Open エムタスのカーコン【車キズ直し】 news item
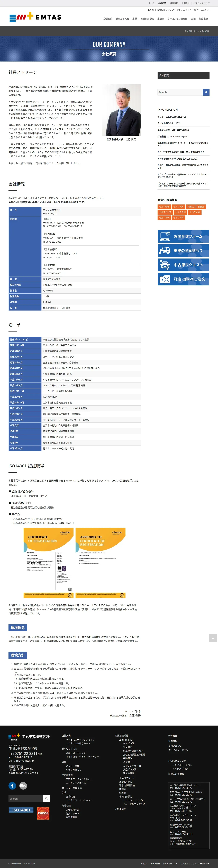The image size is (218, 868). pyautogui.click(x=174, y=130)
